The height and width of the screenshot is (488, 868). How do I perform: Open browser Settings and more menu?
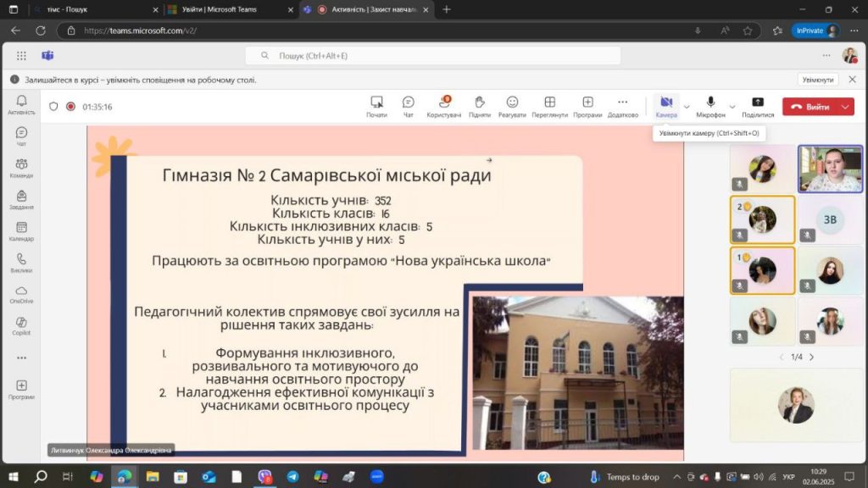tap(854, 30)
